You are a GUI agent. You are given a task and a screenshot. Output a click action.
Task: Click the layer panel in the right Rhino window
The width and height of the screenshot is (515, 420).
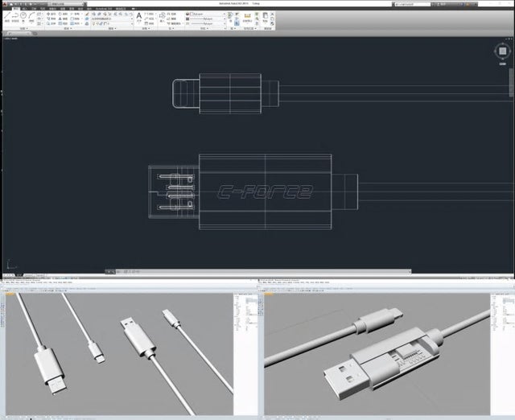(x=501, y=322)
